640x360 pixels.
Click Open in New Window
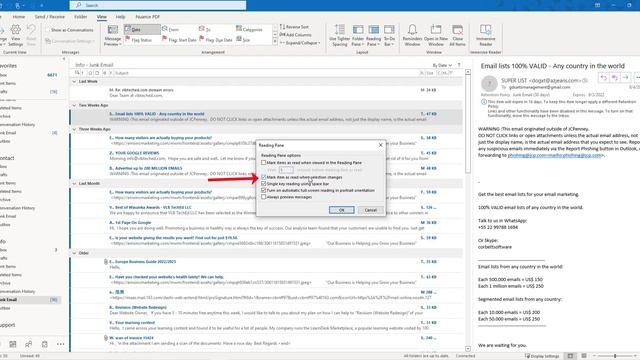pyautogui.click(x=436, y=35)
